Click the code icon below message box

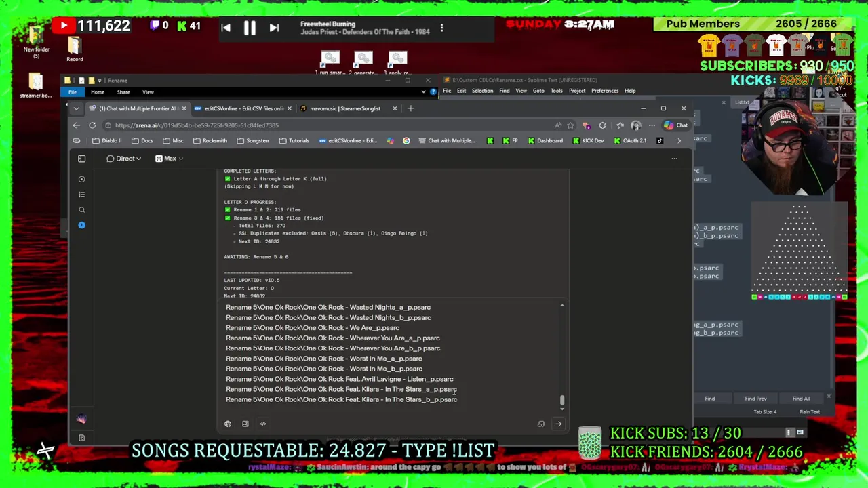[263, 424]
